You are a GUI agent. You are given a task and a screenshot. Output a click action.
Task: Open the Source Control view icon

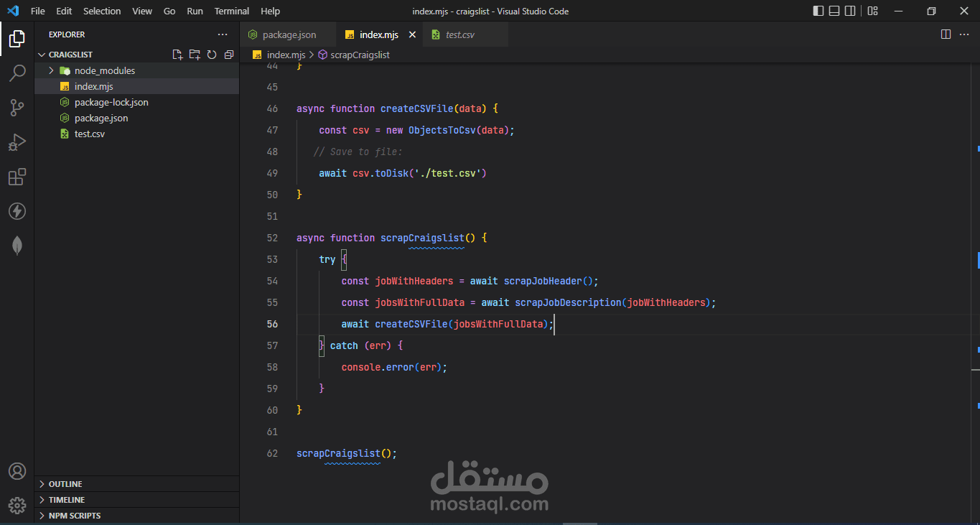click(17, 108)
